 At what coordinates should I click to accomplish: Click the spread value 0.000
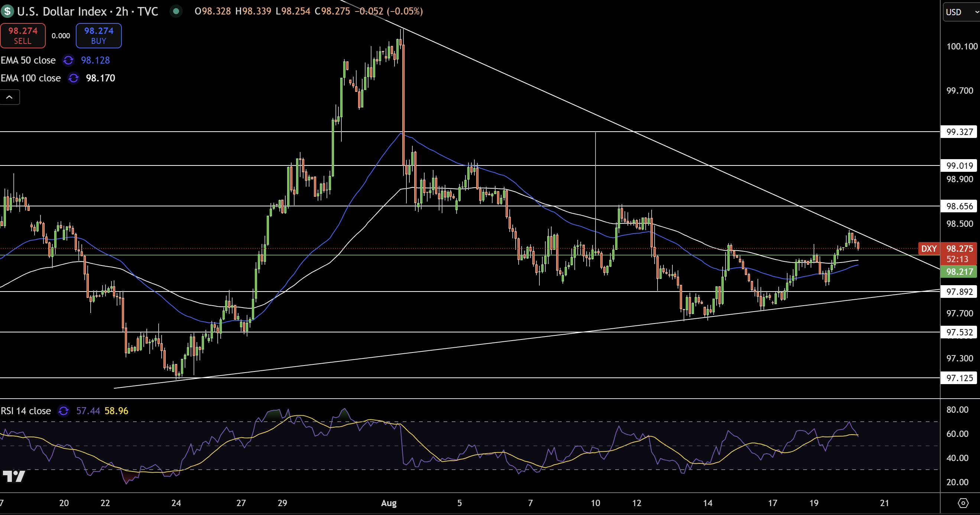click(x=61, y=36)
